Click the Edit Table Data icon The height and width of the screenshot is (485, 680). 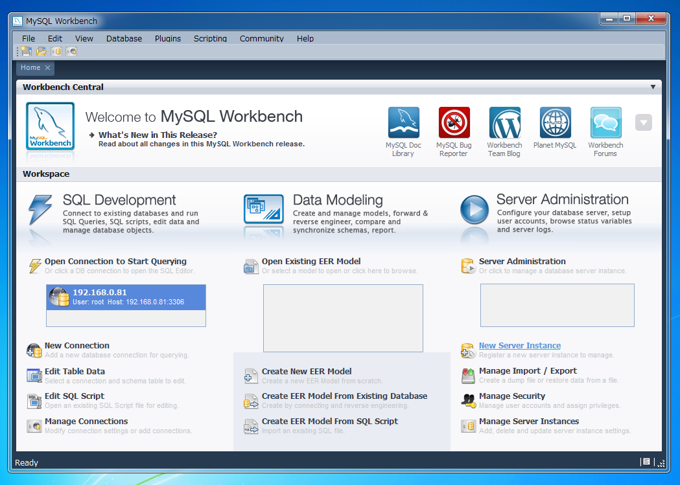click(x=34, y=376)
